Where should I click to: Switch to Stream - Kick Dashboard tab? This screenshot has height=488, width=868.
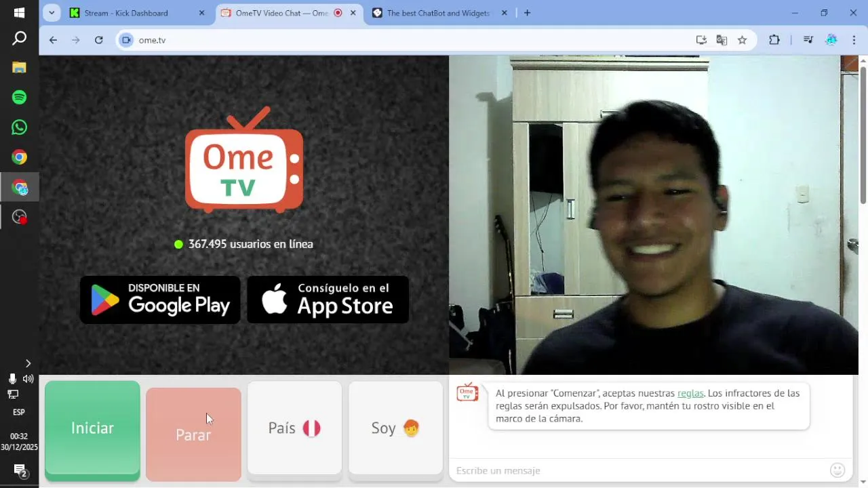(x=136, y=13)
